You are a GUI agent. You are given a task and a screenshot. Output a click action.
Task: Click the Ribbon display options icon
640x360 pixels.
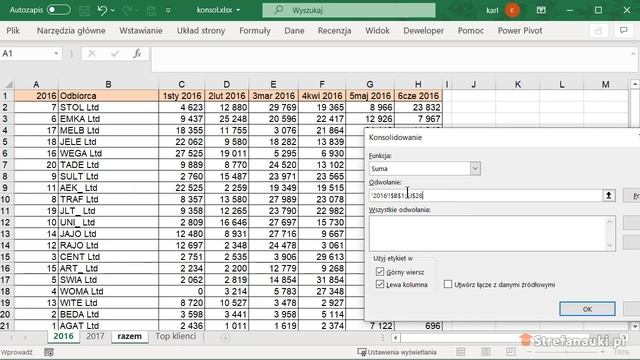[x=541, y=10]
